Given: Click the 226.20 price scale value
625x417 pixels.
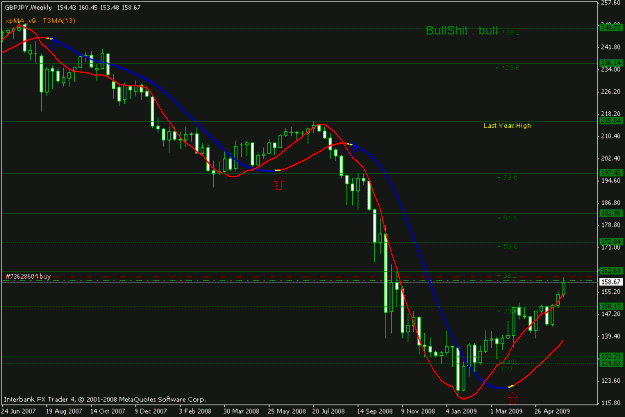Looking at the screenshot, I should (x=611, y=92).
